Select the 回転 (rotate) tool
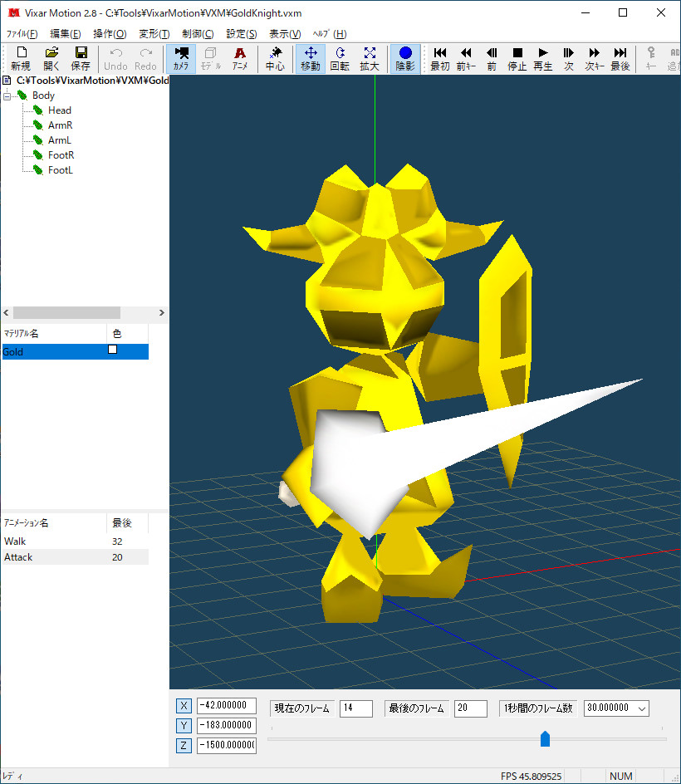The image size is (681, 784). coord(340,59)
